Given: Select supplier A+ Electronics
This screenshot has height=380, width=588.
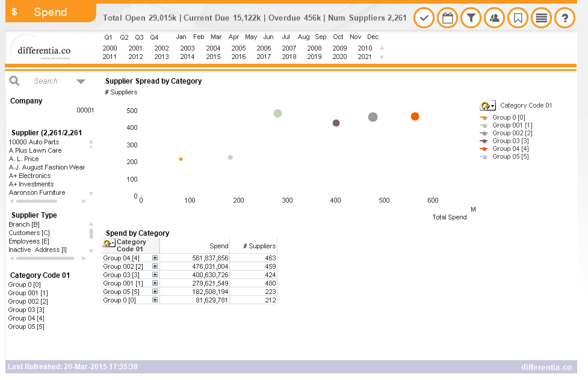Looking at the screenshot, I should click(x=29, y=176).
